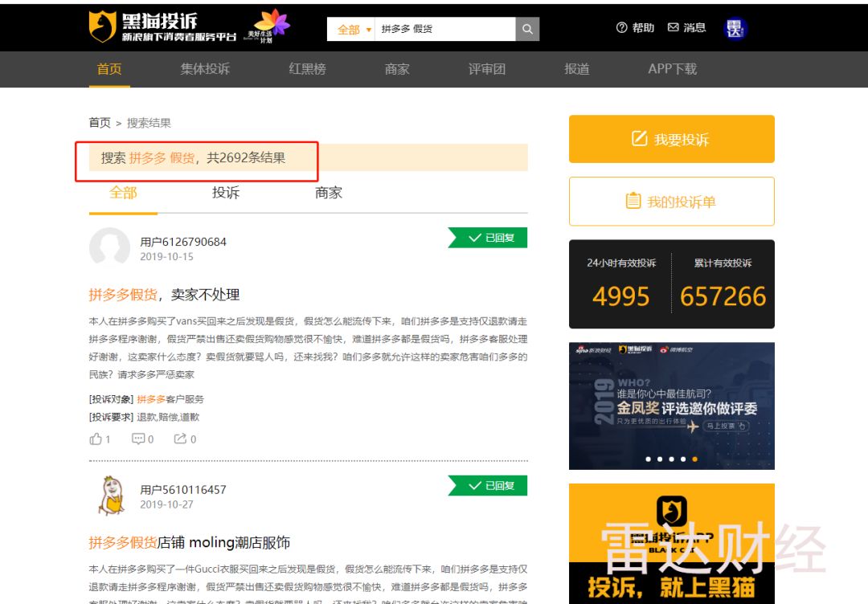
Task: Go to the 首页 nav tab
Action: click(109, 69)
